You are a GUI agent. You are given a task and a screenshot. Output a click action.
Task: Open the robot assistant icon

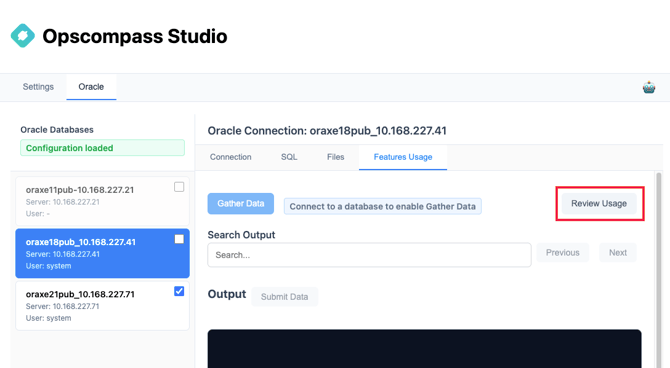click(x=649, y=87)
